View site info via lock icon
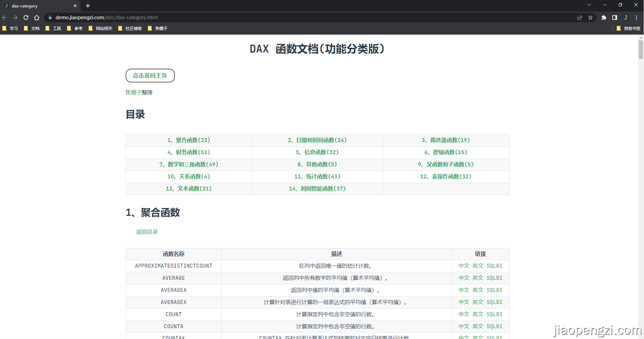 coord(50,18)
